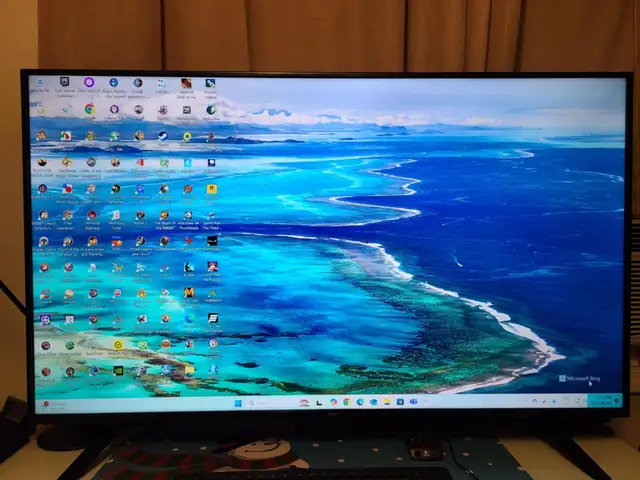Open the red stop sign desktop icon
Image resolution: width=640 pixels, height=480 pixels.
point(117,293)
